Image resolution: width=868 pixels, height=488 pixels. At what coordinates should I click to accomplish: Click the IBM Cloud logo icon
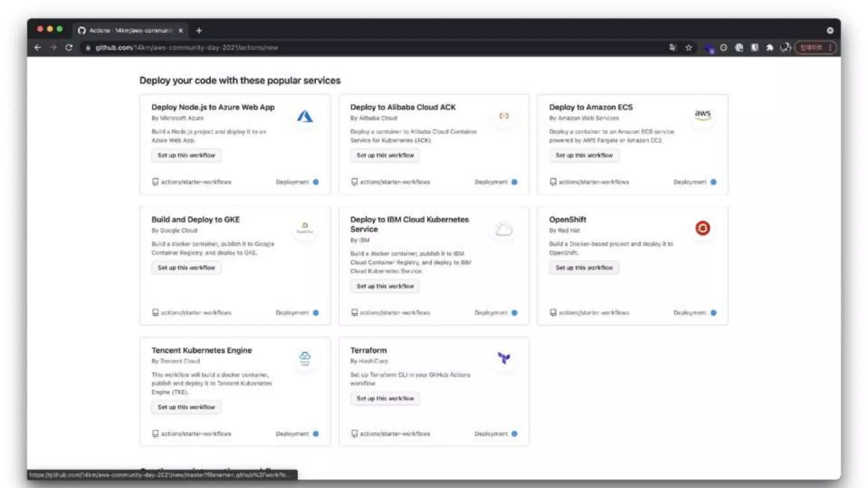pos(504,229)
